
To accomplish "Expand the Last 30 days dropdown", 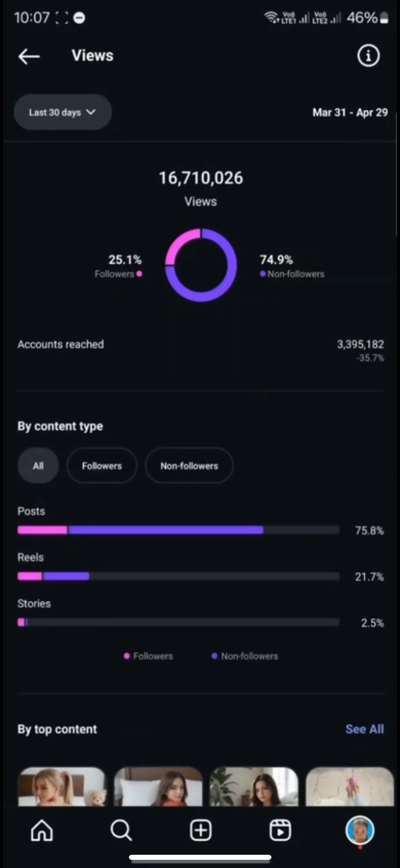I will 63,112.
